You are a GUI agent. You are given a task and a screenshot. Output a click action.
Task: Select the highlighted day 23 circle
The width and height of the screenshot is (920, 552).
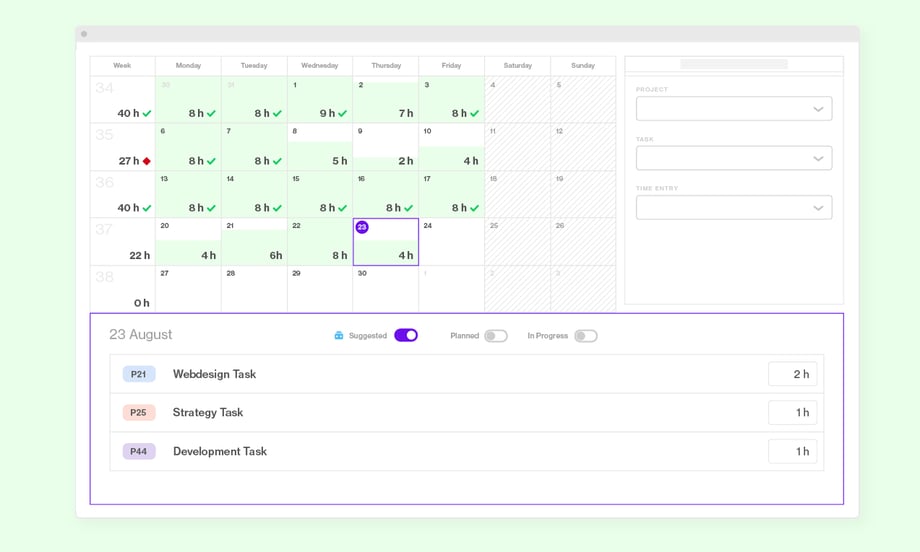point(362,227)
